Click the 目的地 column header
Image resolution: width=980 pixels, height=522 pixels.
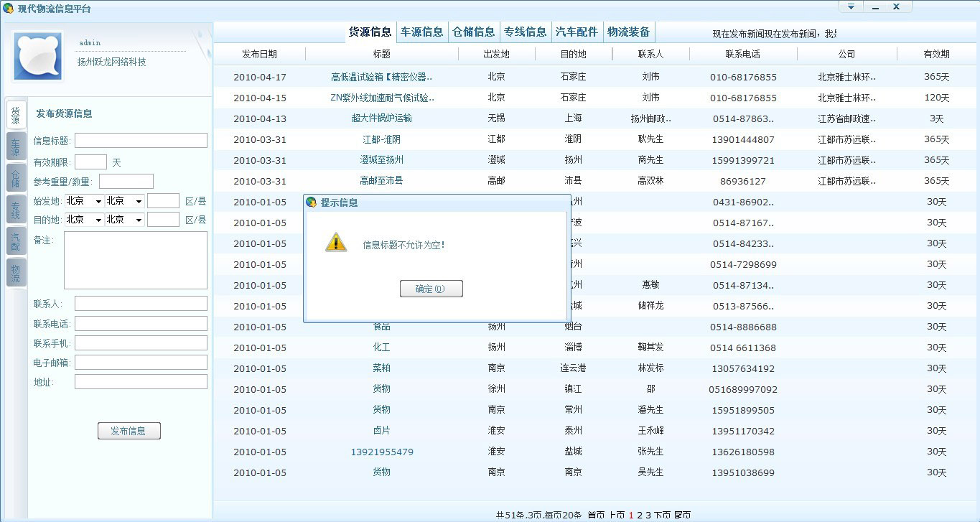tap(574, 54)
